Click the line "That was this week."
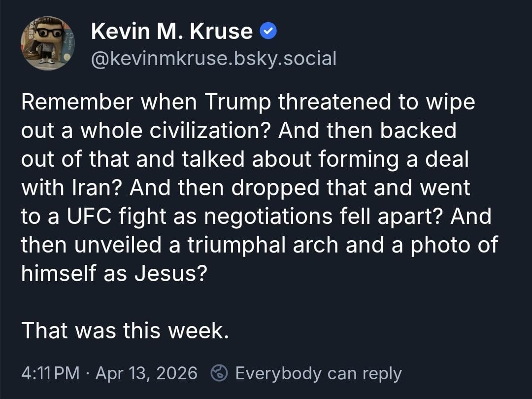This screenshot has width=532, height=399. pos(125,330)
